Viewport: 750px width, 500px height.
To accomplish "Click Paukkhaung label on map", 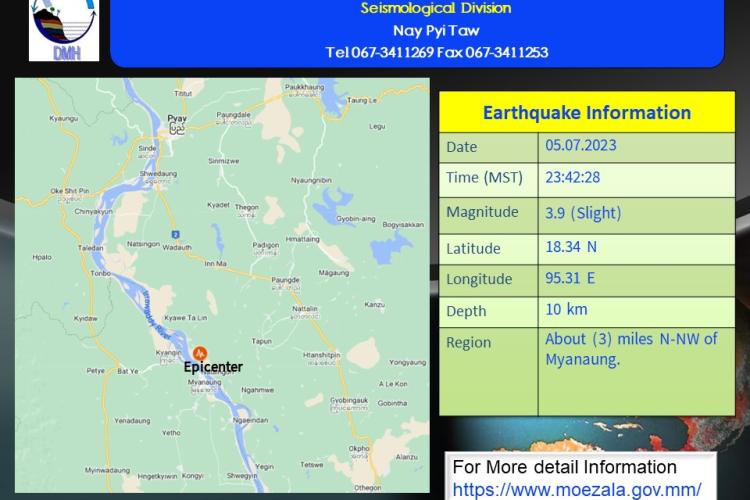I will 304,87.
